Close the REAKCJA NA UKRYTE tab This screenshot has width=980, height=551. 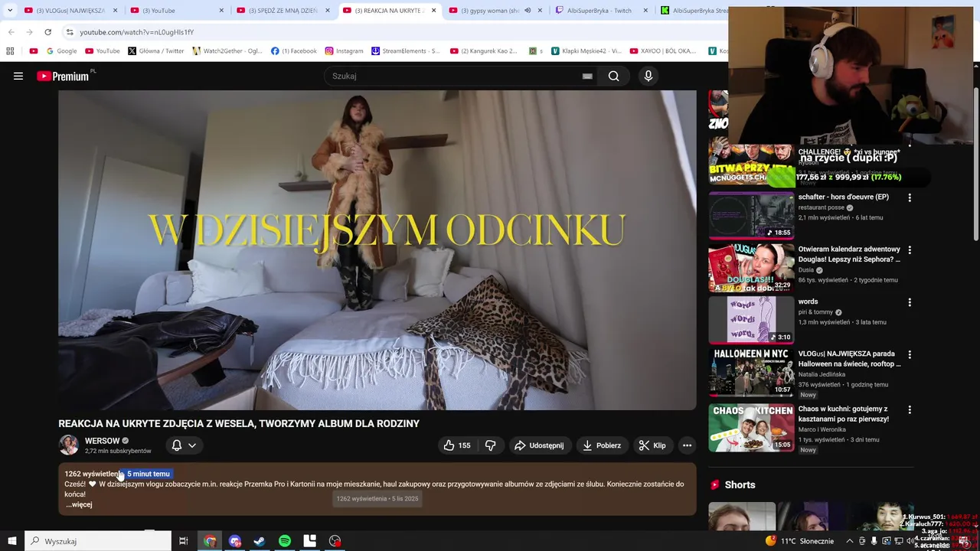(x=433, y=11)
